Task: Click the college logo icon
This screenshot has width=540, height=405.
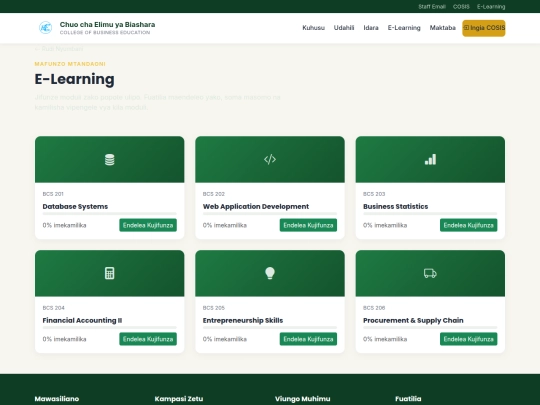Action: point(45,28)
